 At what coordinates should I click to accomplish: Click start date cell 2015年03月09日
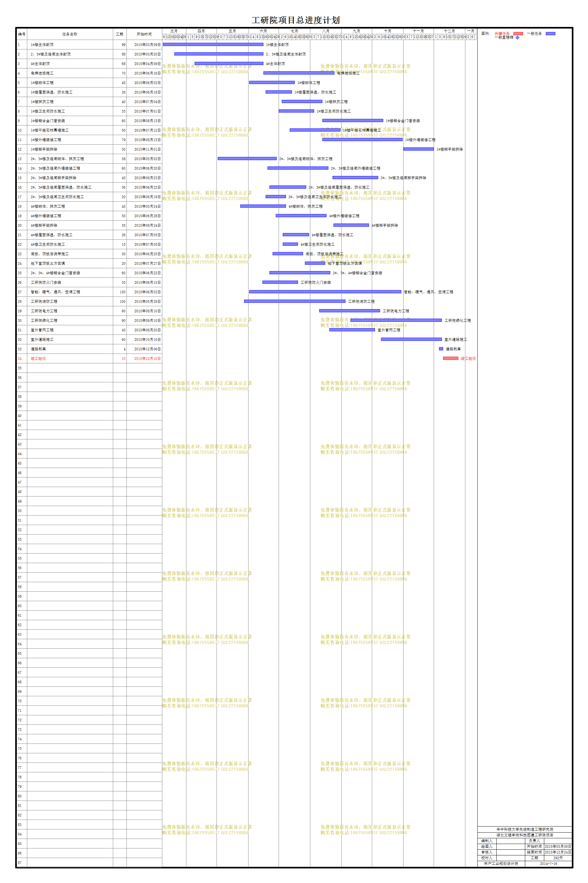(144, 45)
